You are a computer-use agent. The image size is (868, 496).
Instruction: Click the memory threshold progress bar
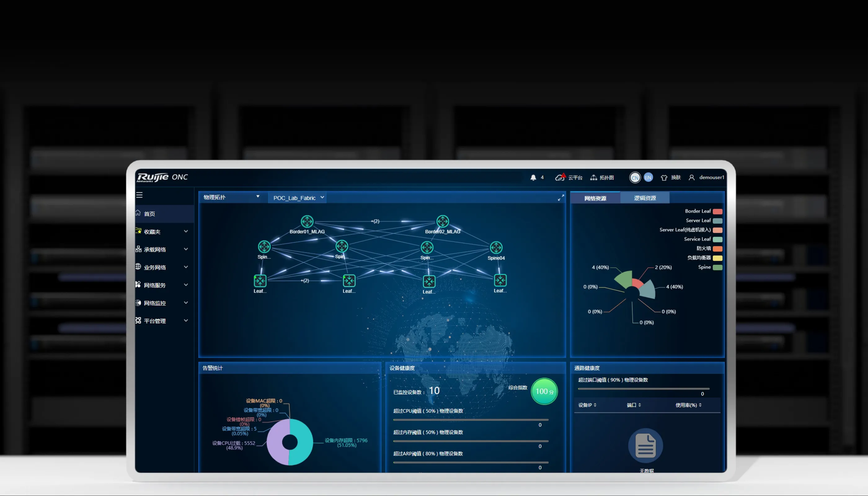pyautogui.click(x=471, y=441)
